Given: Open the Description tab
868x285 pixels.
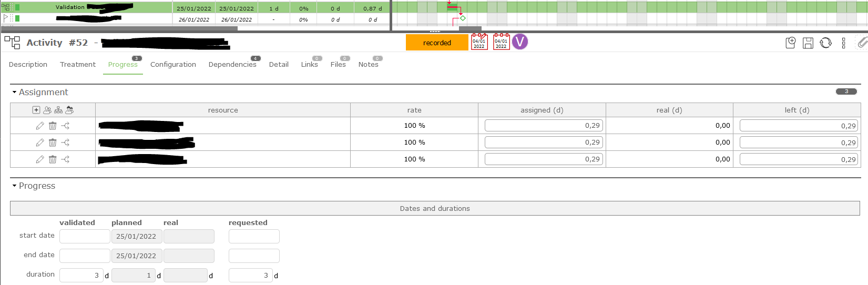Looking at the screenshot, I should pos(28,64).
